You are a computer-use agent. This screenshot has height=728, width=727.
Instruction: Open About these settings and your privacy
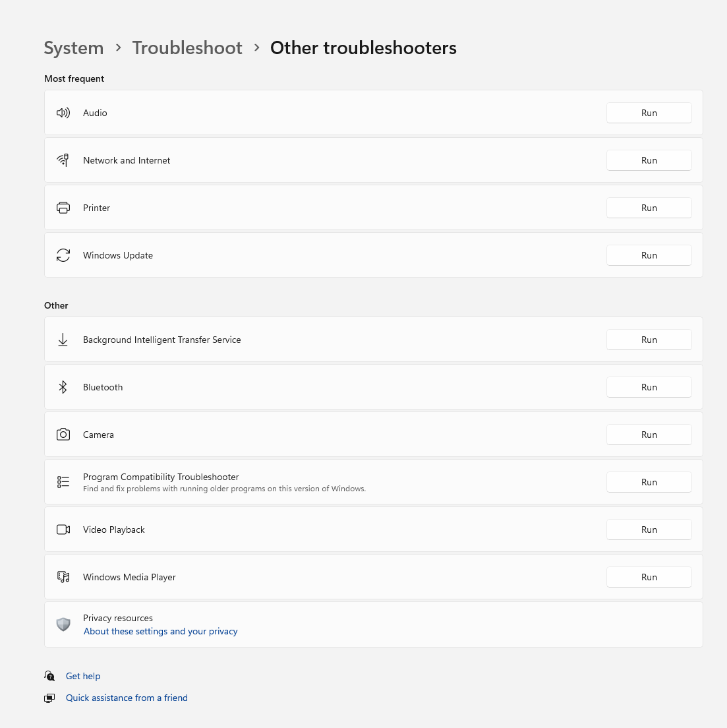pyautogui.click(x=161, y=632)
